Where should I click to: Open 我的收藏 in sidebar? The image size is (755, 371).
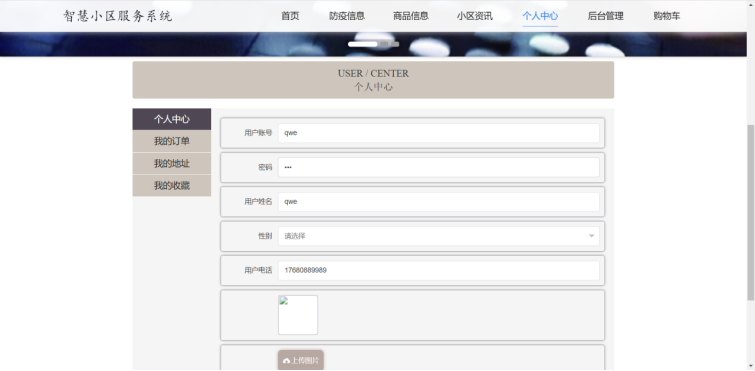click(172, 186)
